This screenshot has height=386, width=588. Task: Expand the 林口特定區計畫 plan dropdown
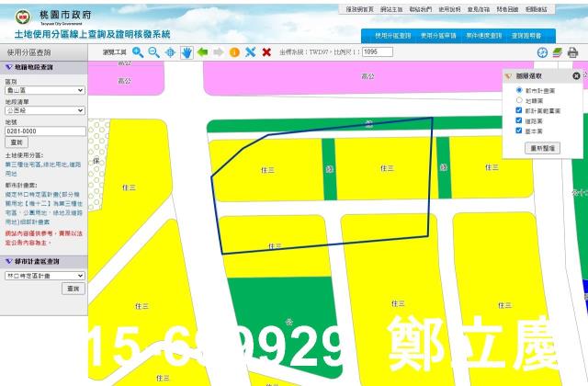tap(45, 275)
